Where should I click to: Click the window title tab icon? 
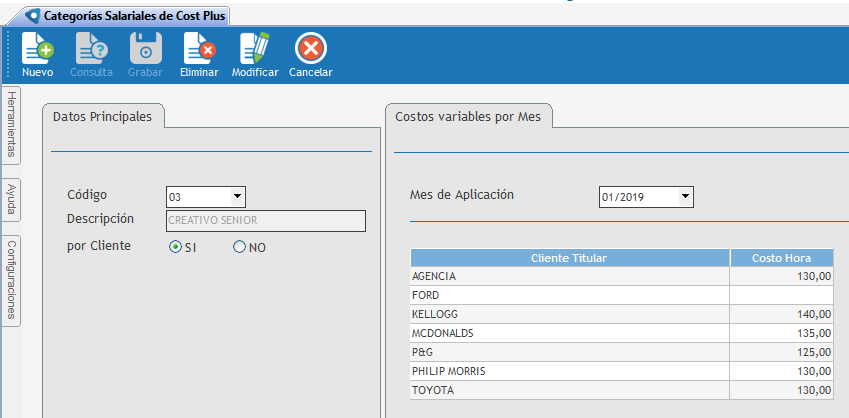pyautogui.click(x=34, y=16)
